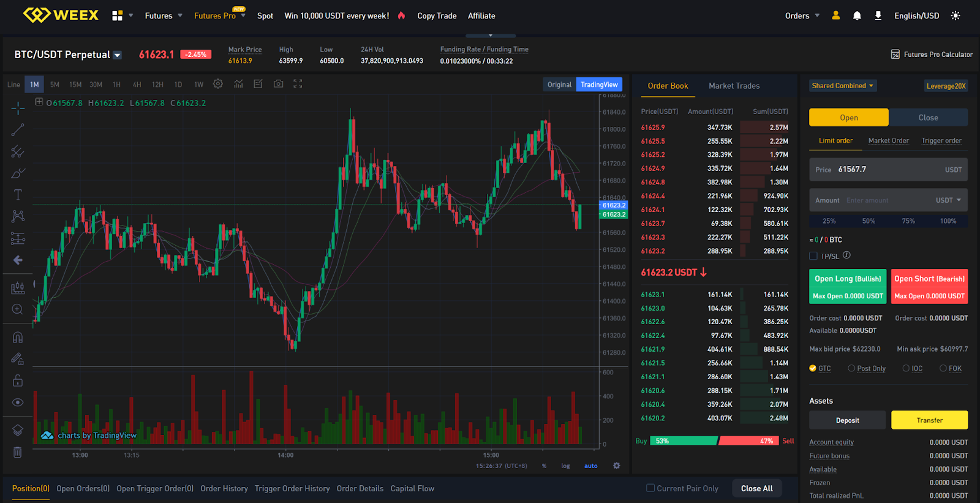Switch to Market Trades tab
Image resolution: width=980 pixels, height=503 pixels.
click(734, 86)
